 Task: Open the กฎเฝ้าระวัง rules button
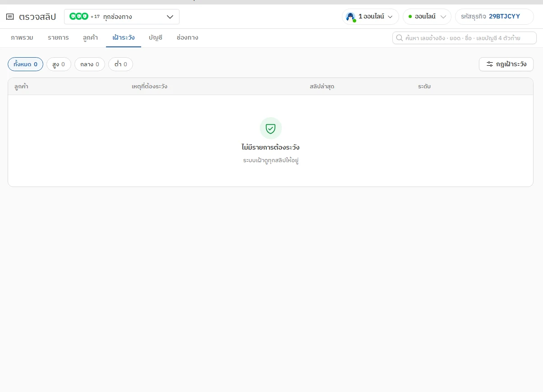tap(506, 64)
